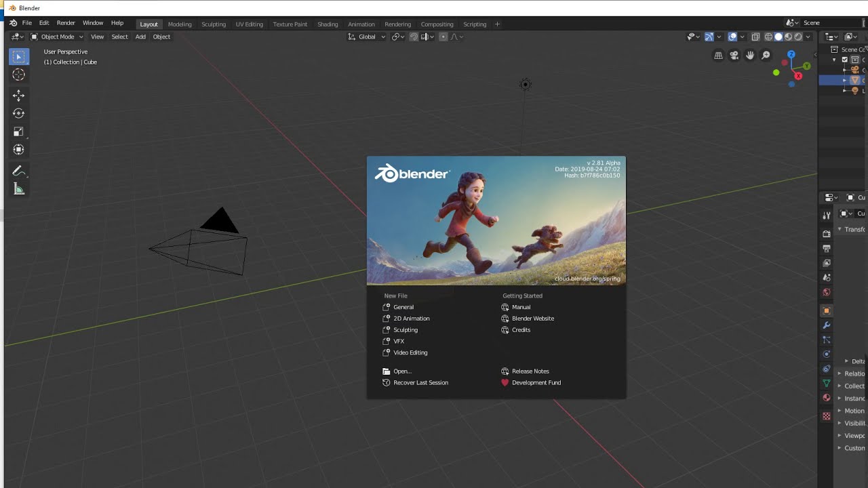Open the File menu
Screen dimensions: 868x488
pyautogui.click(x=27, y=23)
